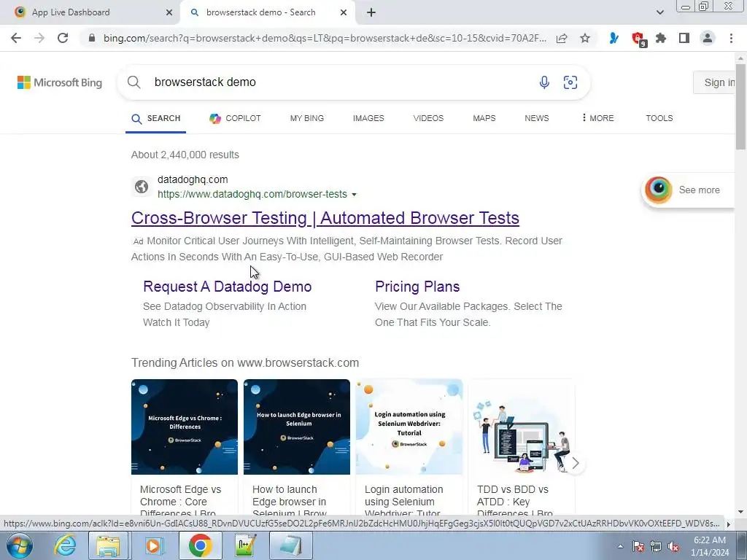
Task: Expand the datadoghq URL dropdown arrow
Action: [354, 195]
